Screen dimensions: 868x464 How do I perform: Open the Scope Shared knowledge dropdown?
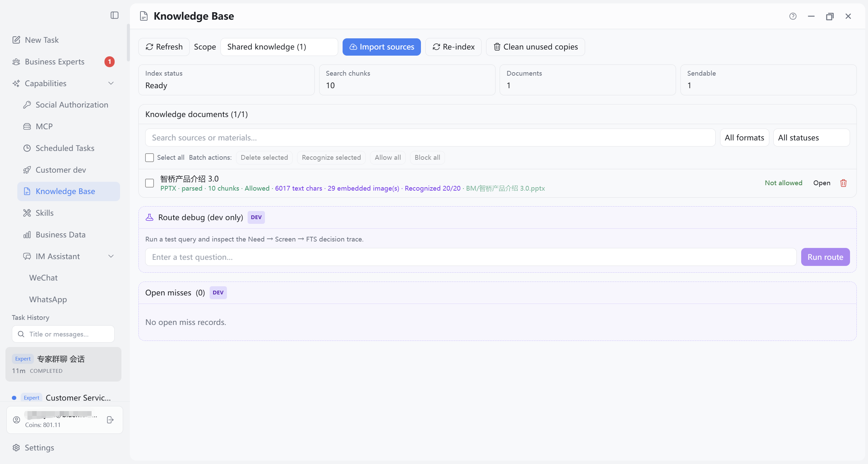[279, 47]
